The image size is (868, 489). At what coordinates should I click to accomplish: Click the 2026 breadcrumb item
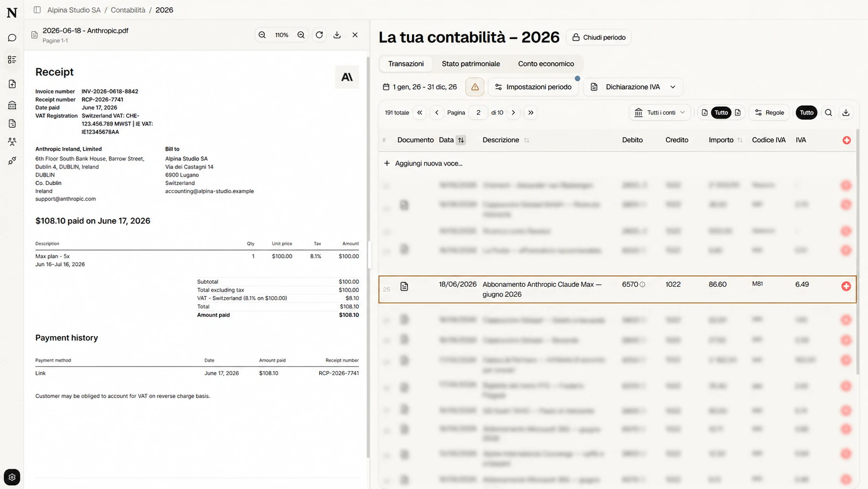pos(164,10)
